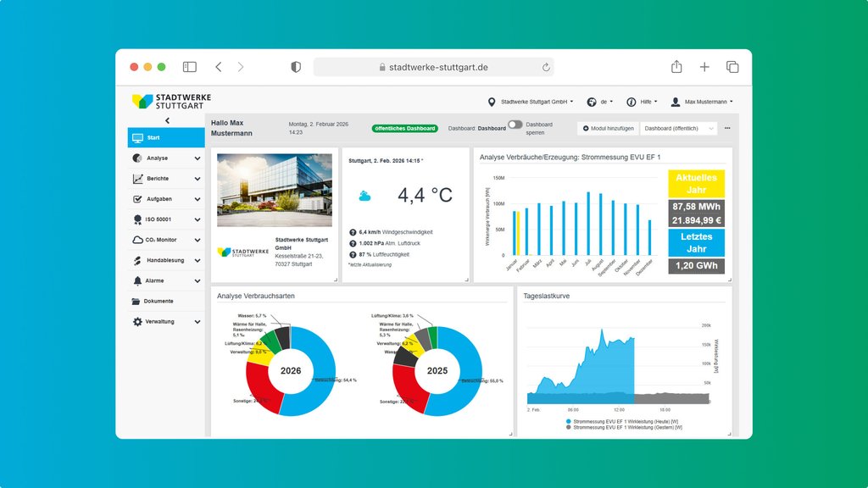Click the Handablesung icon in sidebar
Image resolution: width=868 pixels, height=488 pixels.
pos(137,261)
